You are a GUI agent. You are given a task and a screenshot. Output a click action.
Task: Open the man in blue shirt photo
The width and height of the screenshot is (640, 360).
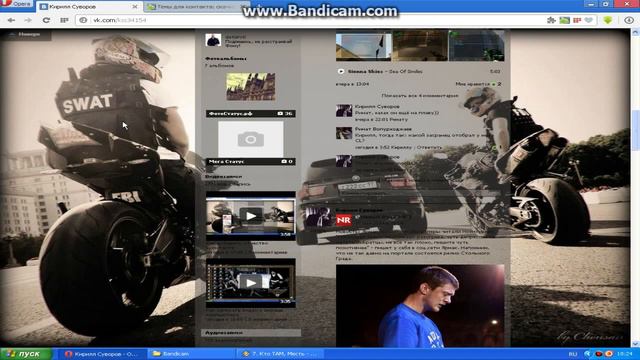(x=420, y=306)
